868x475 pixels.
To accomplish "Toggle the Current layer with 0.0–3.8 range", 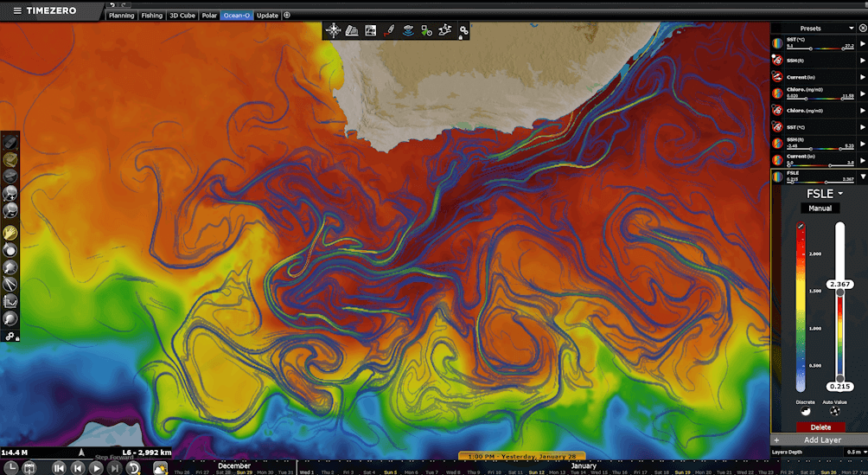I will 778,160.
